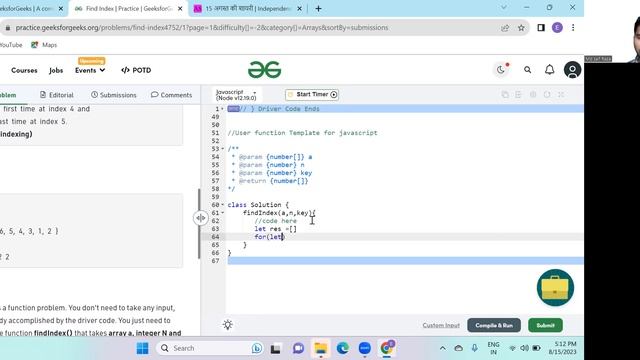
Task: Click the problem panel vertical scrollbar
Action: tap(199, 223)
